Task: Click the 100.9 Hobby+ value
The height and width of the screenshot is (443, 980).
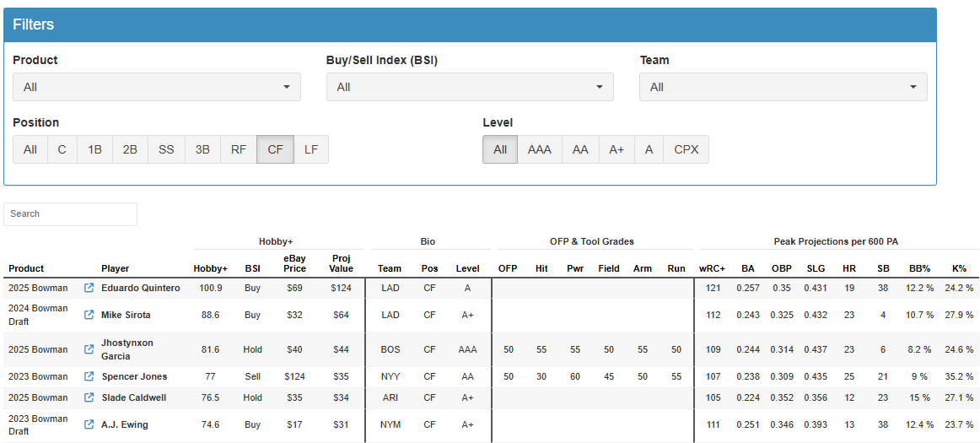Action: 211,288
